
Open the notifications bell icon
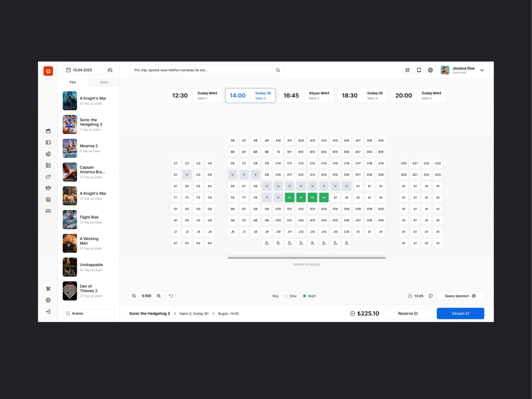pyautogui.click(x=419, y=70)
